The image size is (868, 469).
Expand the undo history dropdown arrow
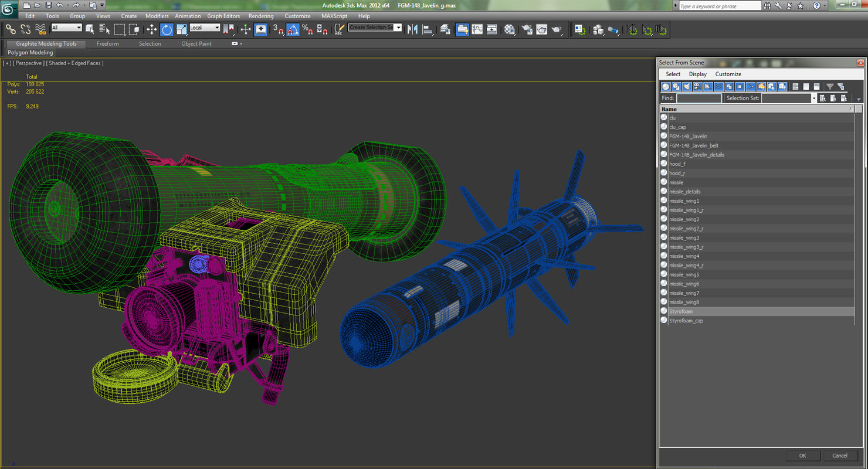(67, 5)
